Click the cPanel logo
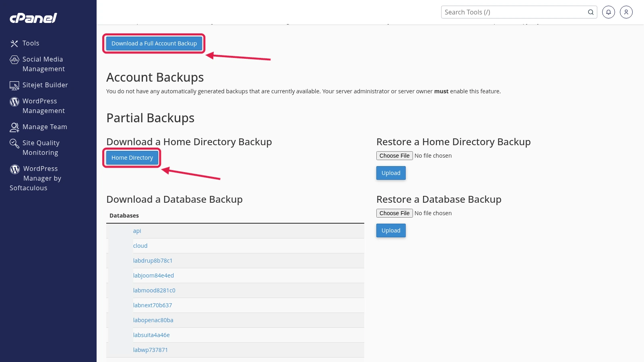The width and height of the screenshot is (644, 362). (33, 18)
